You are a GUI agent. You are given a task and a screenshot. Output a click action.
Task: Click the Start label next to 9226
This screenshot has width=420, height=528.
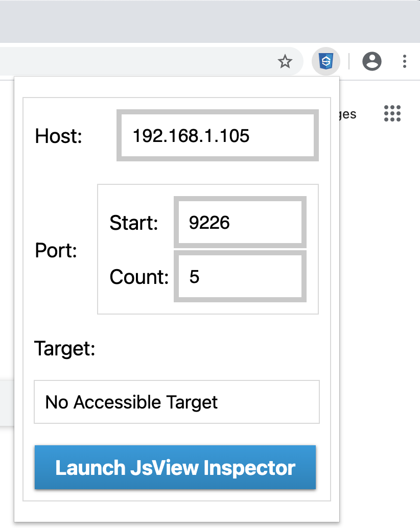click(x=134, y=223)
